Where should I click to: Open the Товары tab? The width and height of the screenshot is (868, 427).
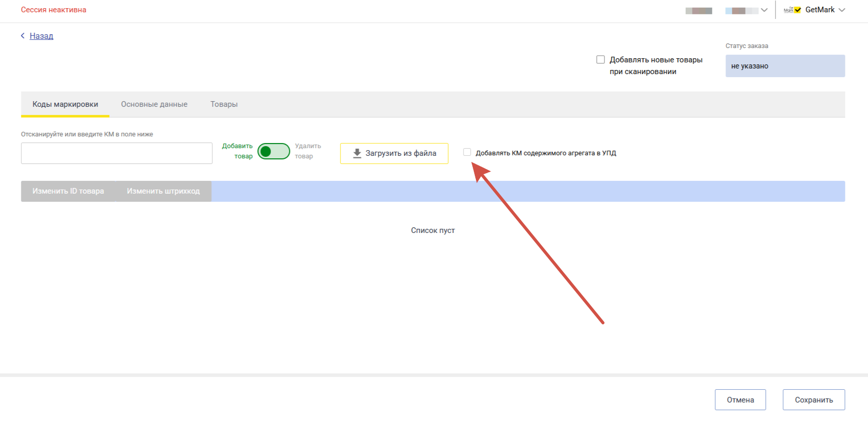click(x=224, y=104)
